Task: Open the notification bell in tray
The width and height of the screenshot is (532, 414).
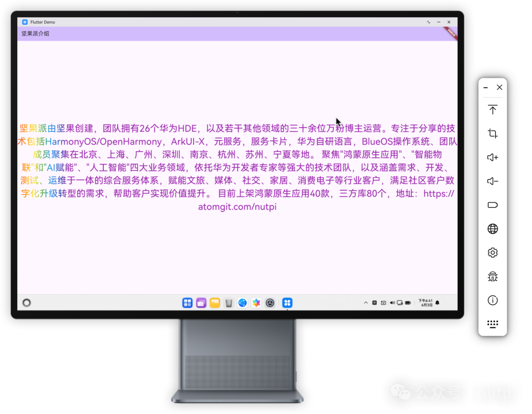Action: coord(437,303)
